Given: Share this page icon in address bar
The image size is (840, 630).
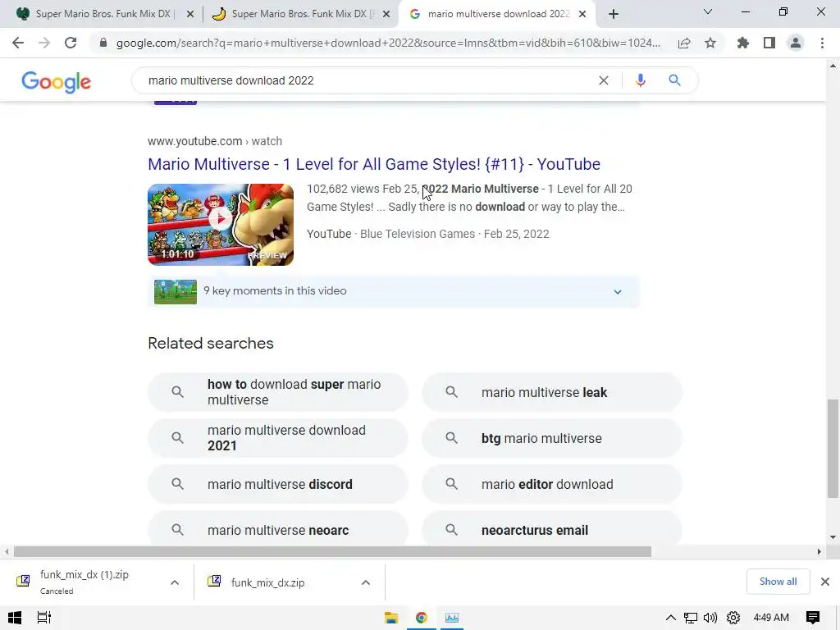Looking at the screenshot, I should (x=684, y=43).
